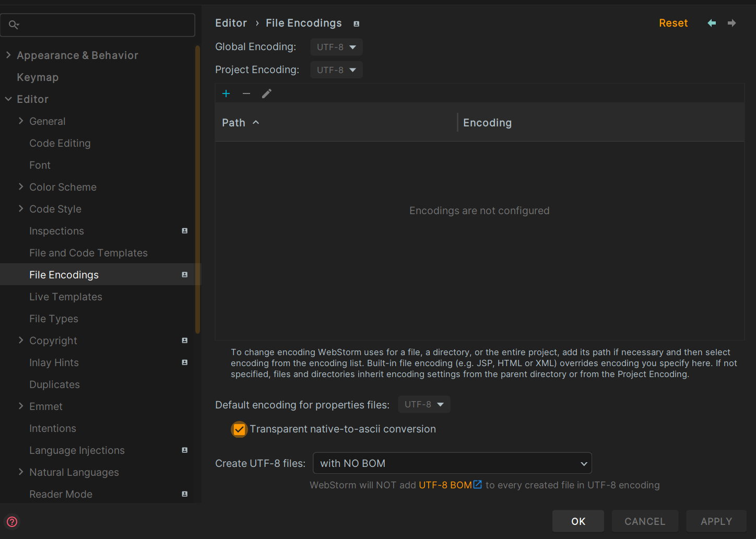Click the project icon on Language Injections row
This screenshot has width=756, height=539.
tap(185, 450)
